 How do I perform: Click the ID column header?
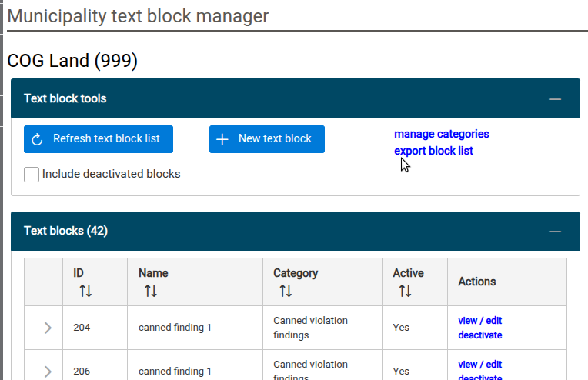click(x=95, y=282)
